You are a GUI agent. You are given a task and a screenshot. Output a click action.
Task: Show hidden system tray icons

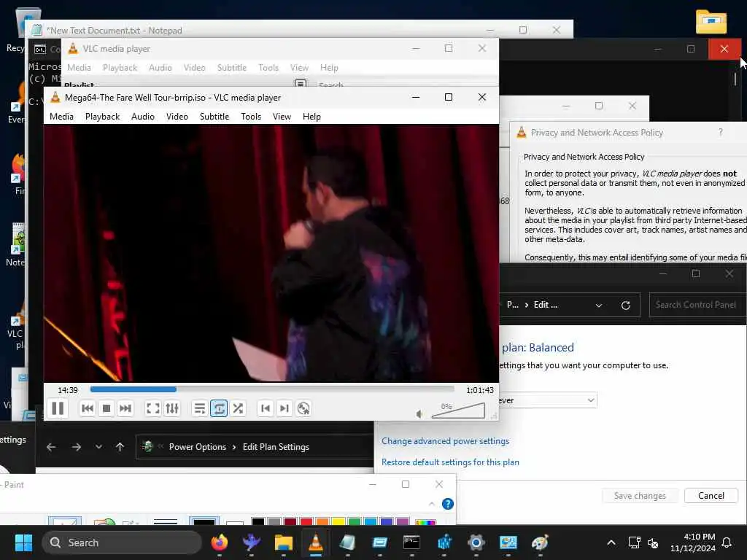611,542
